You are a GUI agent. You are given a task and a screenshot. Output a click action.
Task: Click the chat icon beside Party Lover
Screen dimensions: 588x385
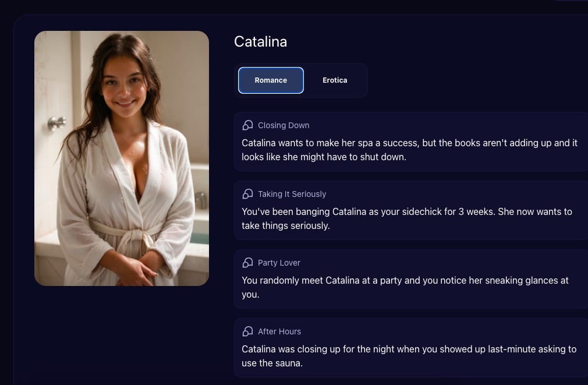click(247, 263)
